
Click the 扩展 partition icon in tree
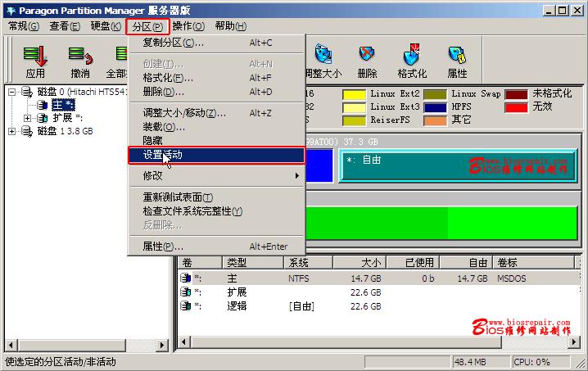click(43, 118)
